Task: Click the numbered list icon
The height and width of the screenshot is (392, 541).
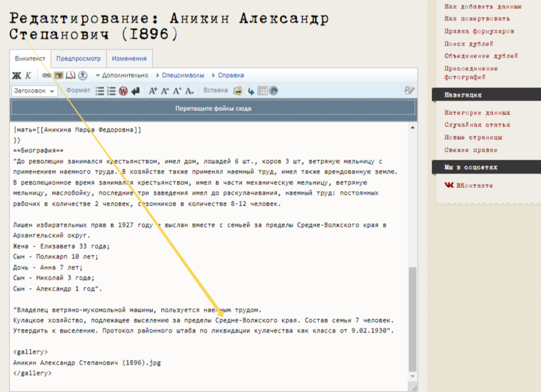Action: pyautogui.click(x=111, y=91)
